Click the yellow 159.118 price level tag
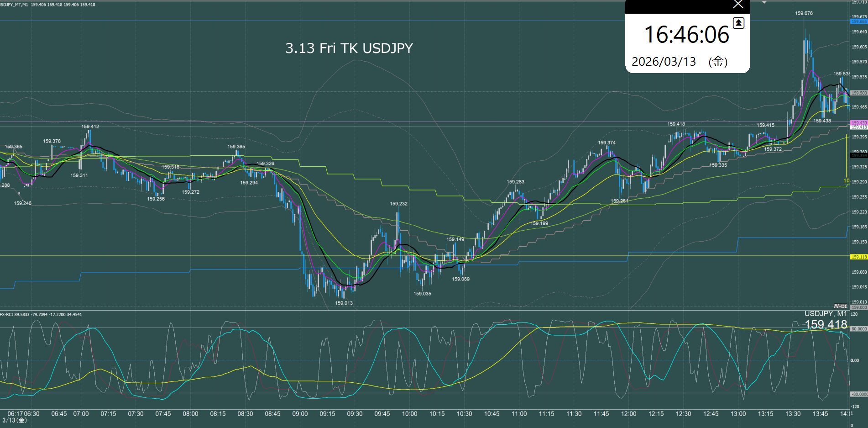Image resolution: width=868 pixels, height=428 pixels. (x=858, y=257)
